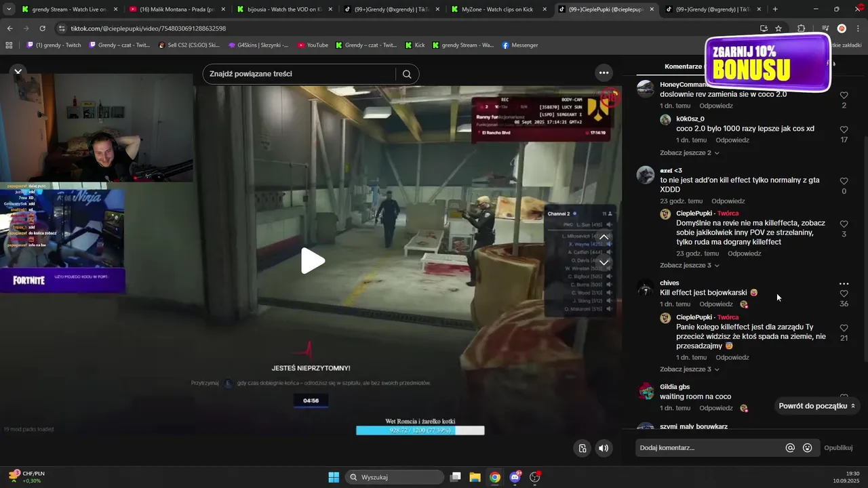
Task: Like CieplePupki's reply about the revie killeffect
Action: click(x=844, y=224)
